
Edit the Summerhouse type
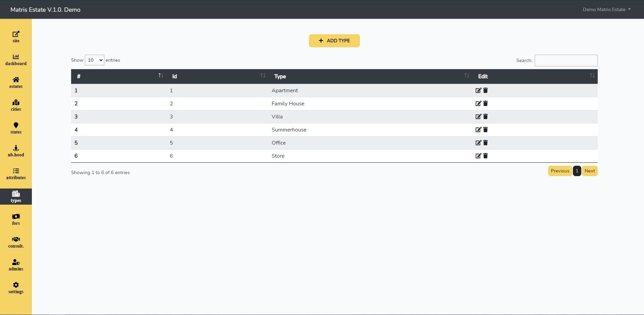(x=478, y=129)
